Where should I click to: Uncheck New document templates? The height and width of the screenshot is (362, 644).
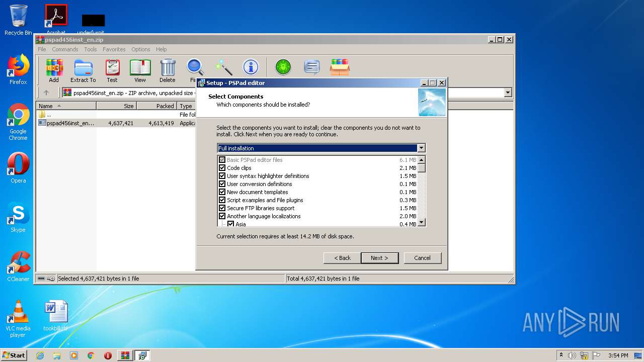point(222,192)
